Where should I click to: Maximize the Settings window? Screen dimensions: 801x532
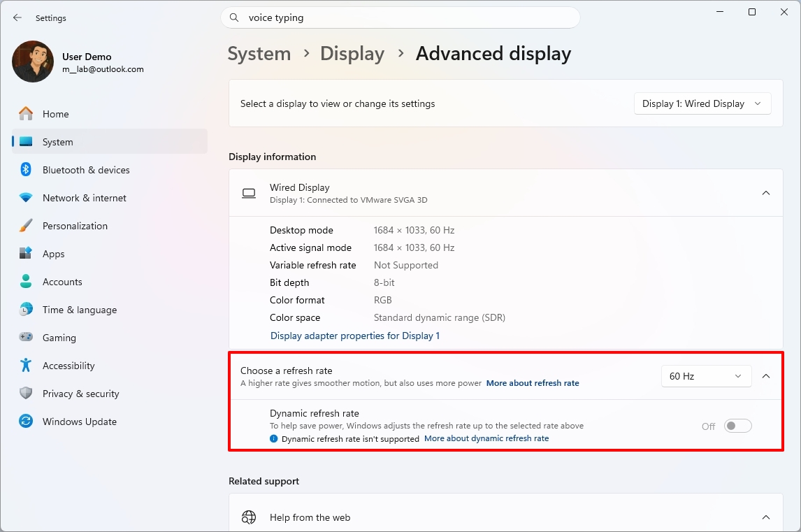752,12
